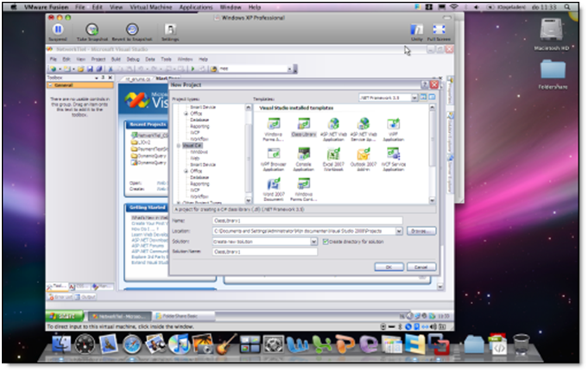Open the FolderShare folder on desktop

553,75
